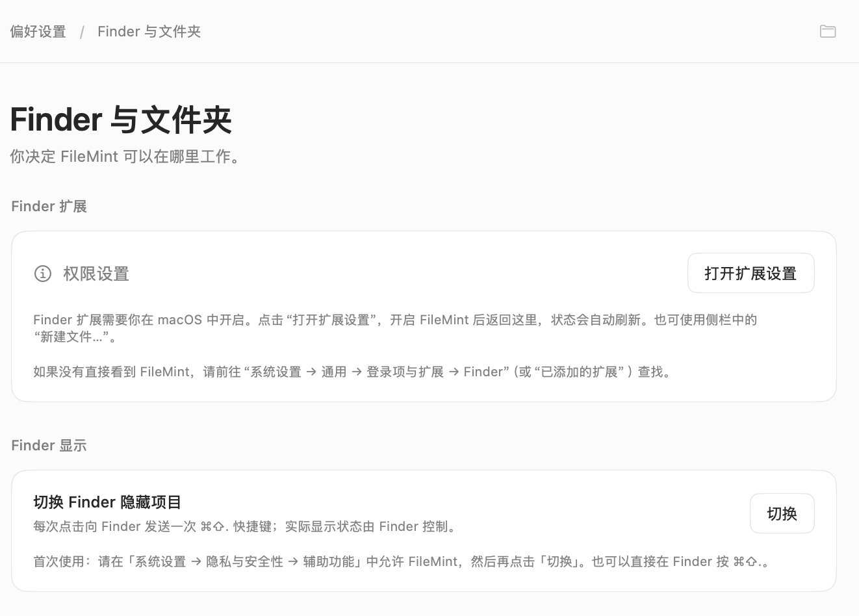Select the 'Finder 与文件夹' breadcrumb item
The width and height of the screenshot is (859, 616).
(149, 31)
